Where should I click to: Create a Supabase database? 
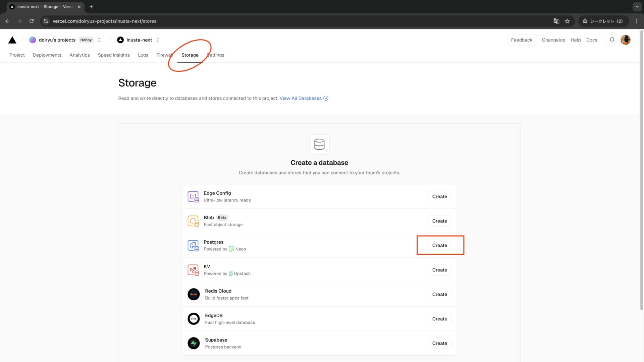(439, 343)
